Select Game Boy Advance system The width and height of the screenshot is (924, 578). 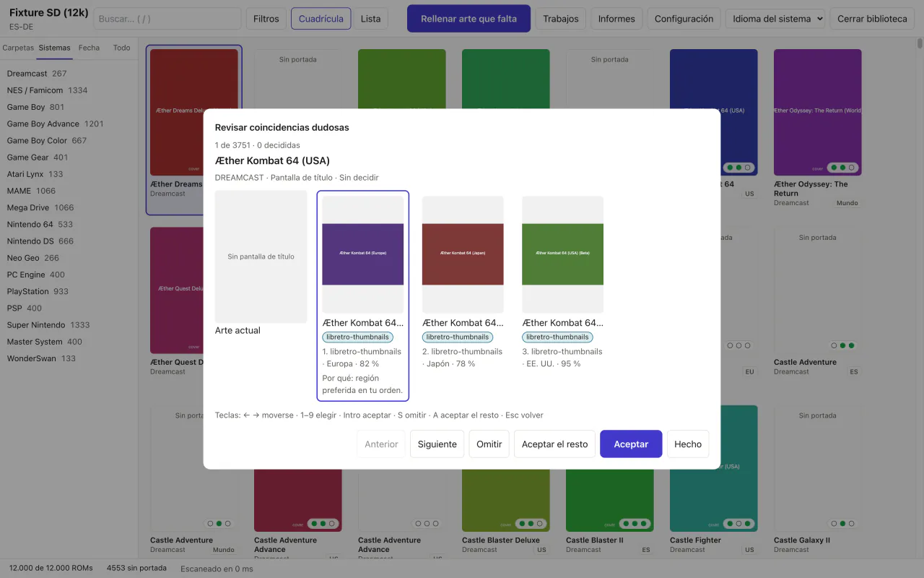69,124
